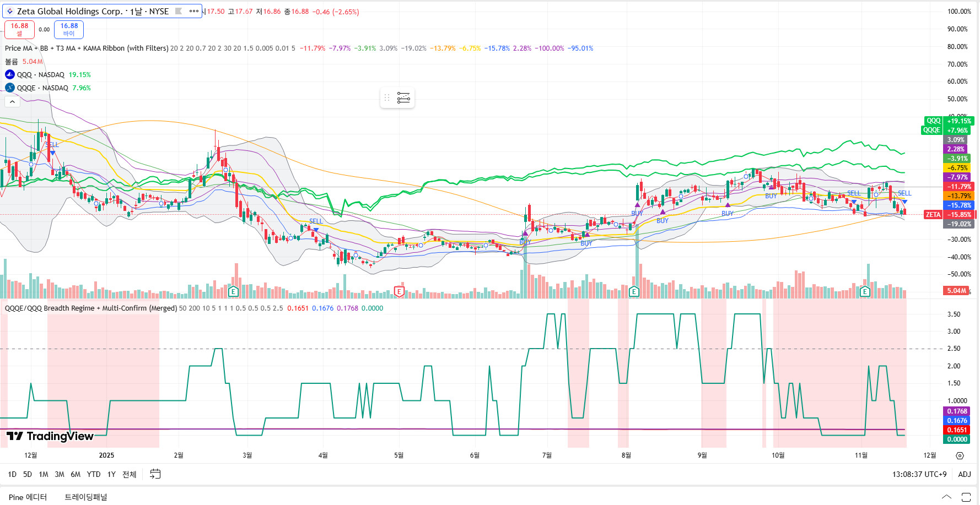Image resolution: width=980 pixels, height=505 pixels.
Task: Click the red 0.1651 value tag
Action: coord(957,430)
